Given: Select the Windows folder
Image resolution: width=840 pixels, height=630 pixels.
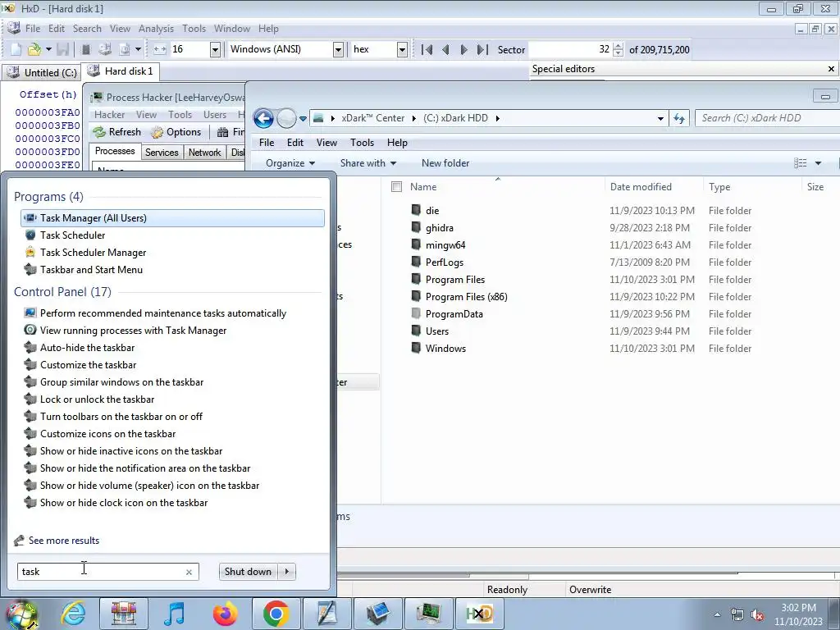Looking at the screenshot, I should click(445, 348).
